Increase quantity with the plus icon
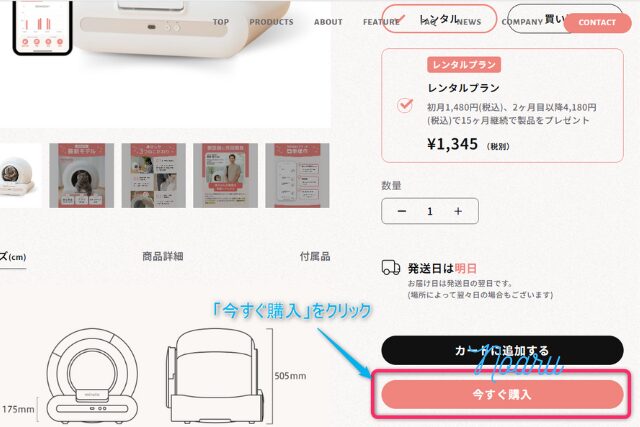The width and height of the screenshot is (640, 427). coord(458,211)
